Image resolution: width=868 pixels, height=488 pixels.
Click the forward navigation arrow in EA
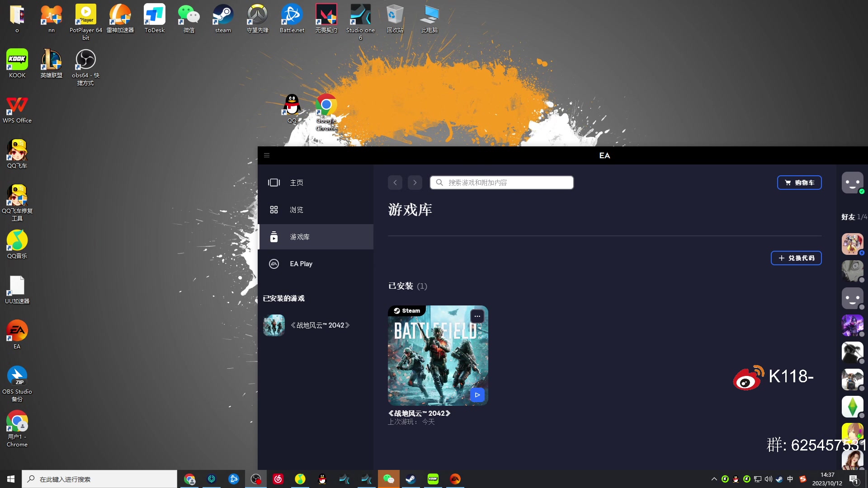click(x=415, y=183)
